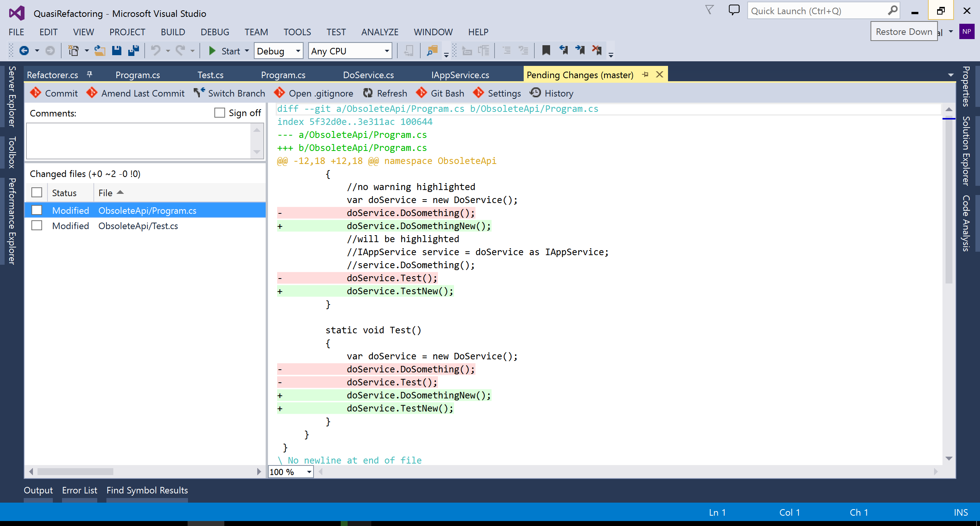980x526 pixels.
Task: Click the Save disk icon
Action: click(x=116, y=51)
